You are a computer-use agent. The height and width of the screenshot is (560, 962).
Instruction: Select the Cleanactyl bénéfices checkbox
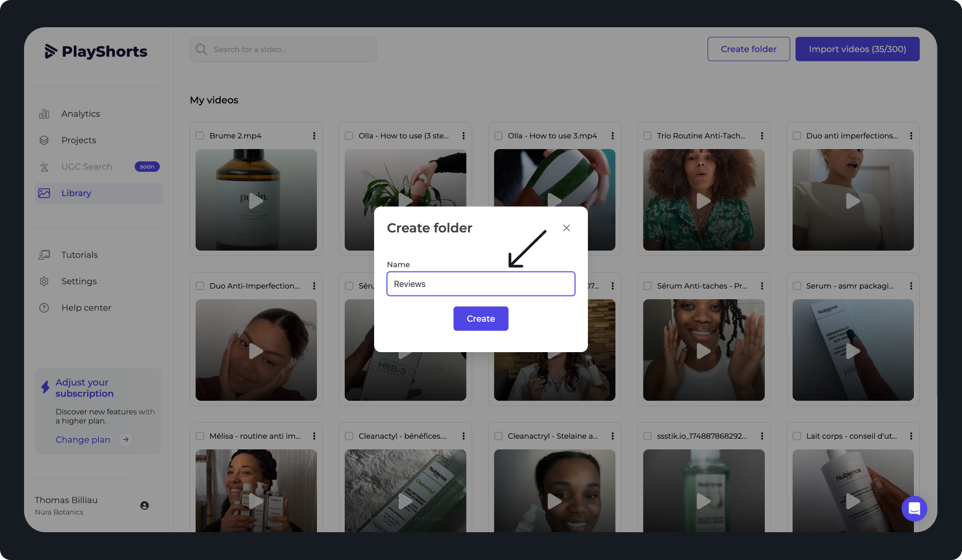coord(349,436)
